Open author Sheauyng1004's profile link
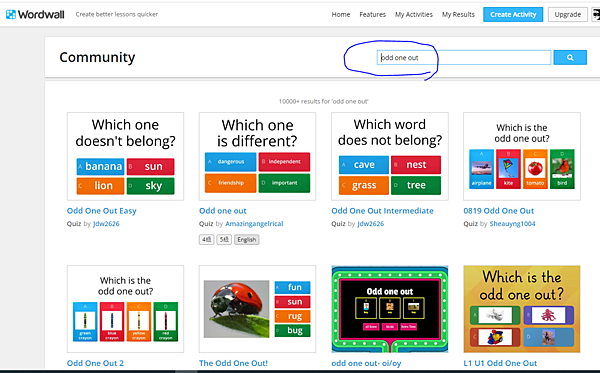The height and width of the screenshot is (373, 600). pos(512,224)
